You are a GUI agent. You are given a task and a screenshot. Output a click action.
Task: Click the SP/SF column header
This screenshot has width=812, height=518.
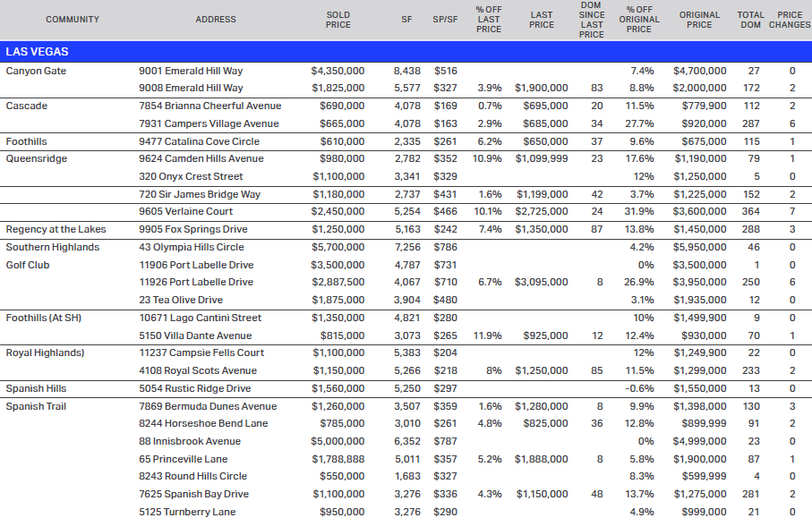[x=444, y=19]
